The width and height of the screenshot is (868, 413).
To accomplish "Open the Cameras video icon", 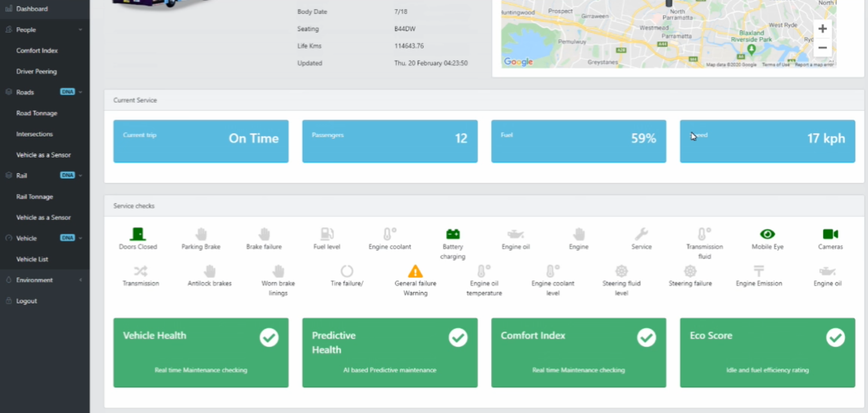I will point(830,234).
